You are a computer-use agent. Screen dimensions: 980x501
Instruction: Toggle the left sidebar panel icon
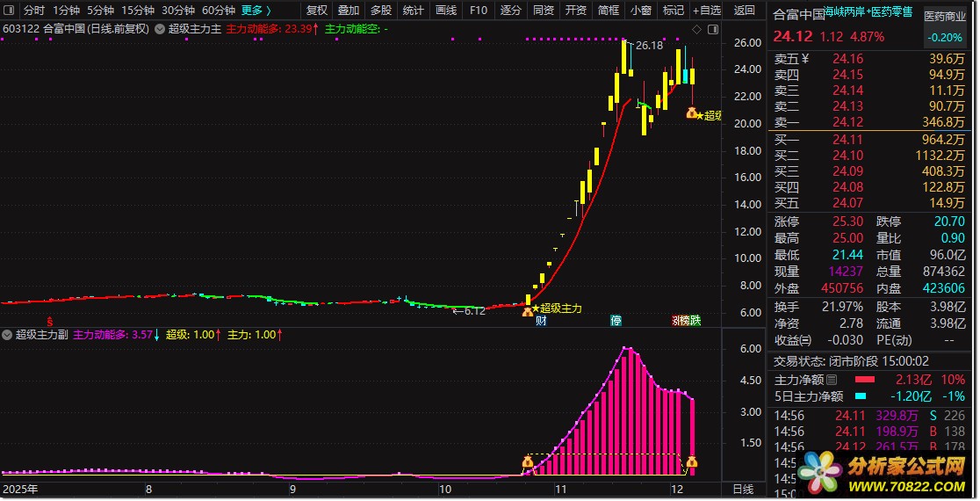10,11
